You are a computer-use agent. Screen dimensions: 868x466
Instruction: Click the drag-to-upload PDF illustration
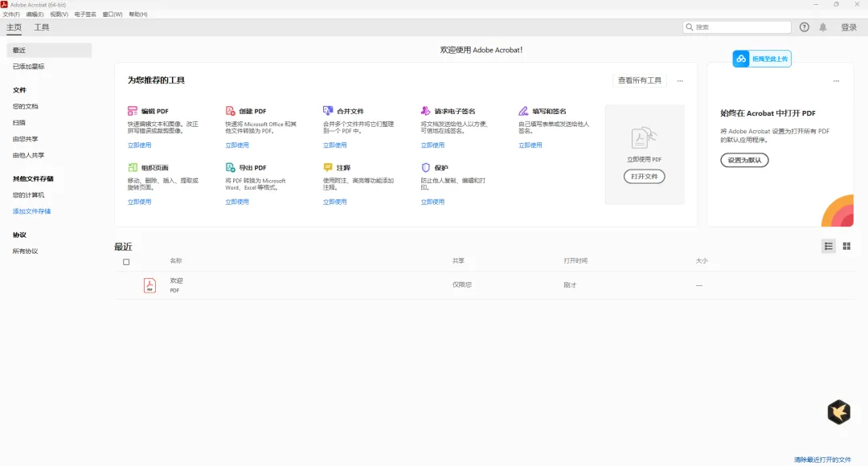pyautogui.click(x=644, y=138)
